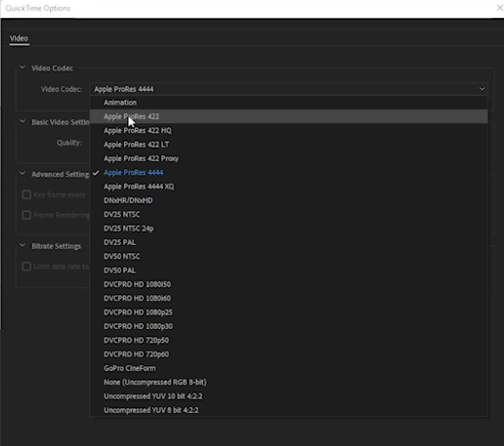Toggle the Key frame every checkbox
This screenshot has height=446, width=504.
[26, 195]
